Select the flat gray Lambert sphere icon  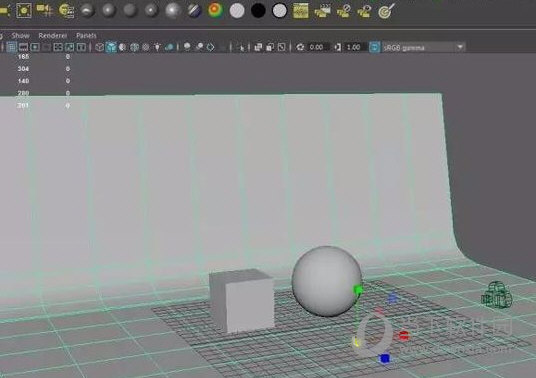pos(130,11)
